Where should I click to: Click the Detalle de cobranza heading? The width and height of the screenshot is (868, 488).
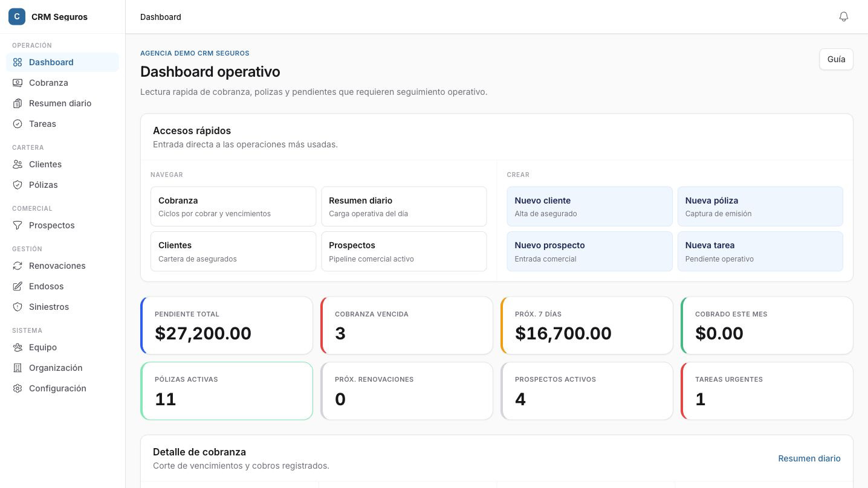coord(199,452)
